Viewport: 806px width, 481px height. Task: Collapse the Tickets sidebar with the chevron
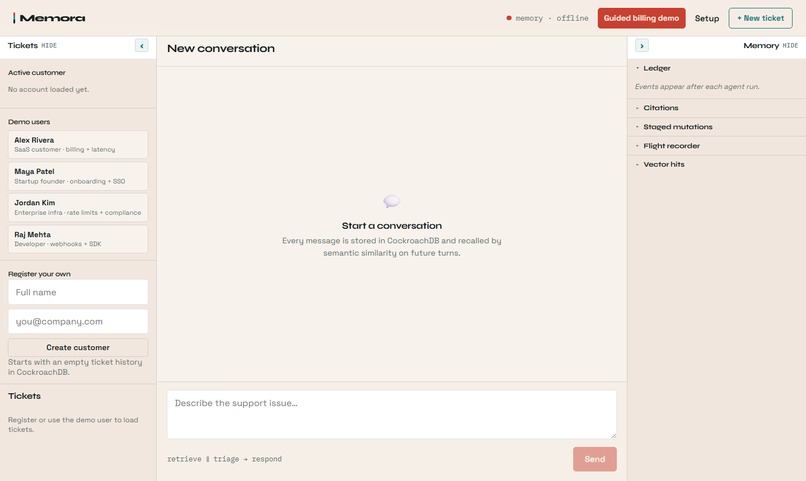[x=142, y=46]
